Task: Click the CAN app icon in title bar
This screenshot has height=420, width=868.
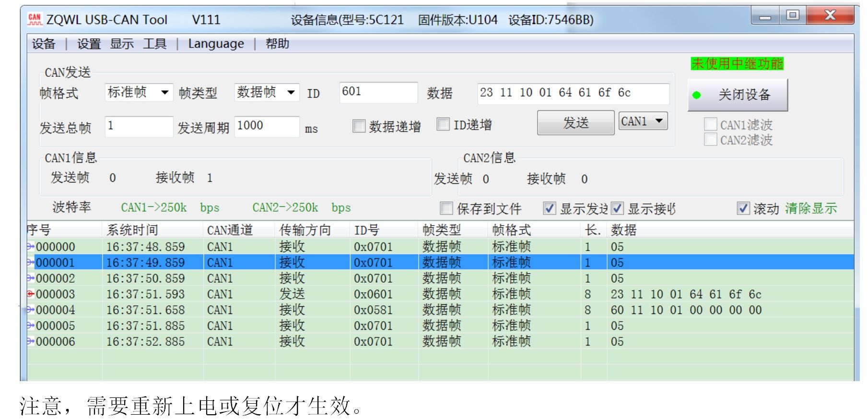Action: coord(35,20)
